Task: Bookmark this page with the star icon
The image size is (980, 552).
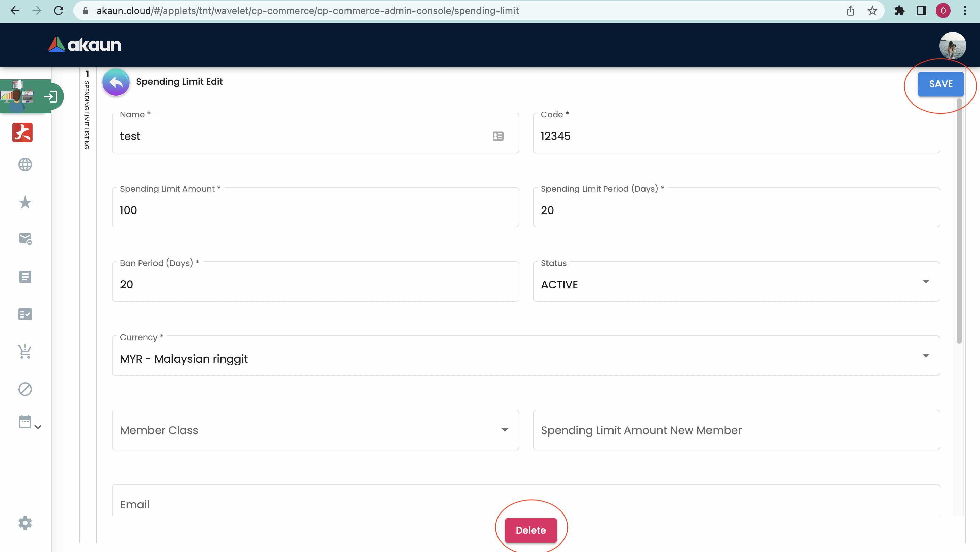Action: 872,11
